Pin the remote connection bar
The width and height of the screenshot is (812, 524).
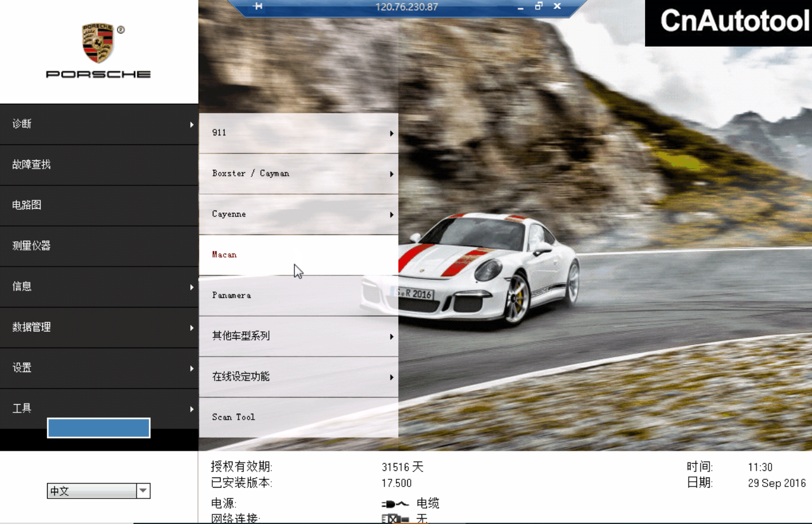point(258,7)
